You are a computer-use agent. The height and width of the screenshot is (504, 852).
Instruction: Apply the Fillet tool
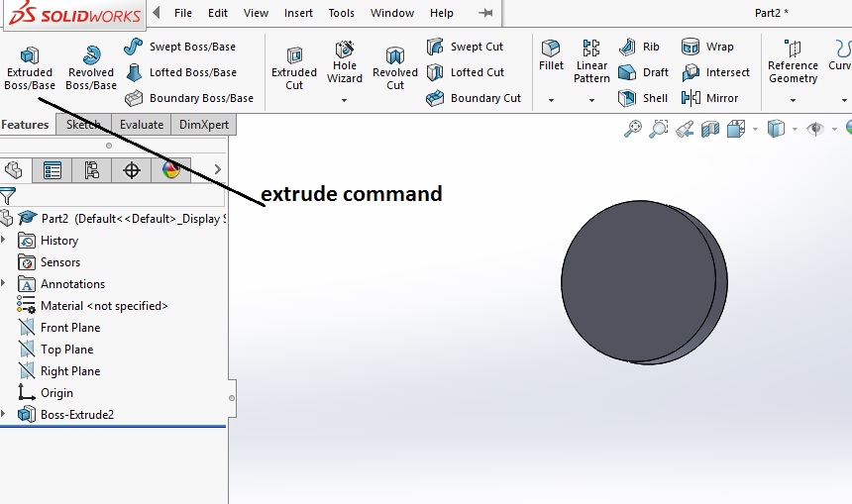coord(551,55)
